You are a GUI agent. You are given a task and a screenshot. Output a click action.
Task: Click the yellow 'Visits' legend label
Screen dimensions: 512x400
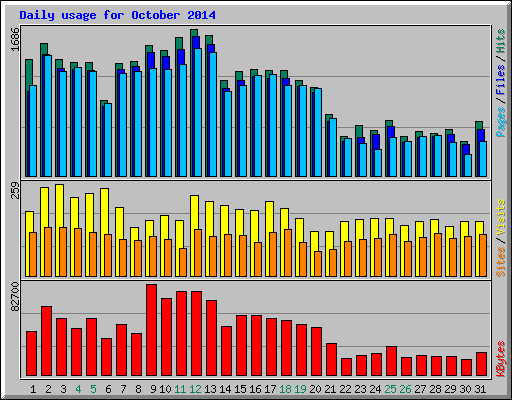click(501, 218)
